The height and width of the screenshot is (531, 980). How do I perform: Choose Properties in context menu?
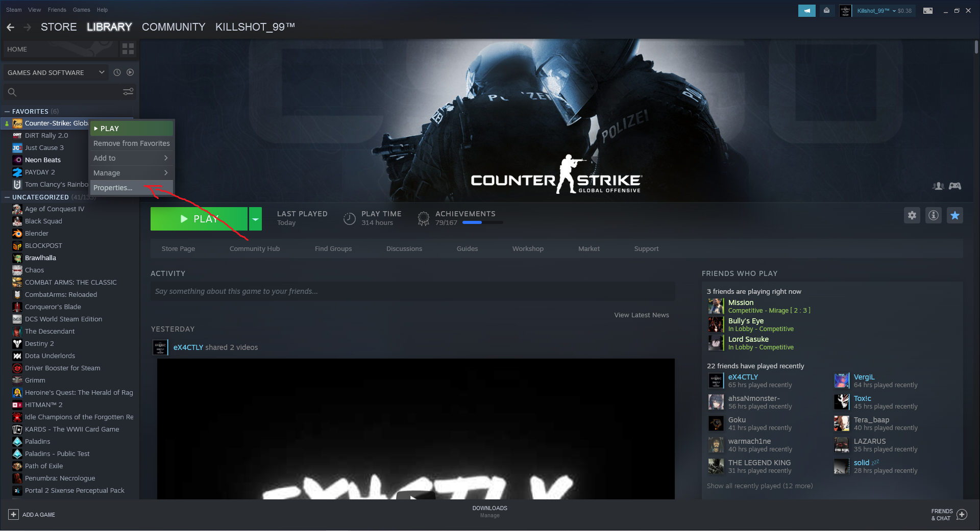[x=132, y=188]
